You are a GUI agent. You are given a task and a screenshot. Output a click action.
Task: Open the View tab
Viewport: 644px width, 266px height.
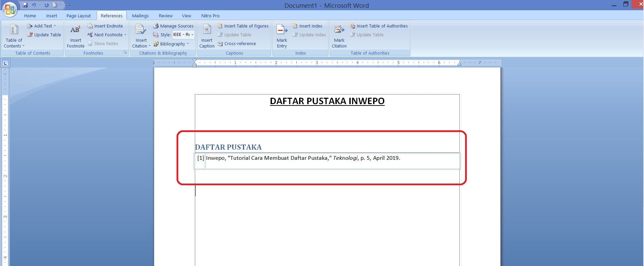[186, 16]
